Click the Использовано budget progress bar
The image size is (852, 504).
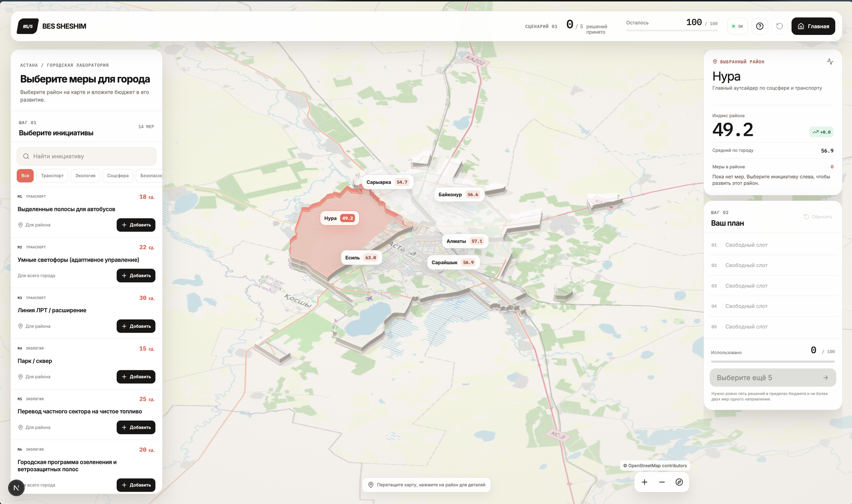[773, 361]
